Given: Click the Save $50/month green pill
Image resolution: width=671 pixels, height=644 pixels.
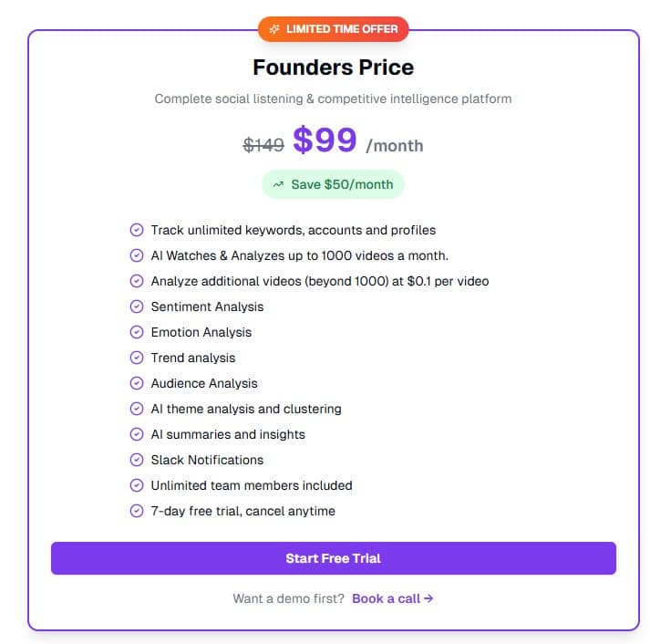Looking at the screenshot, I should (x=334, y=184).
